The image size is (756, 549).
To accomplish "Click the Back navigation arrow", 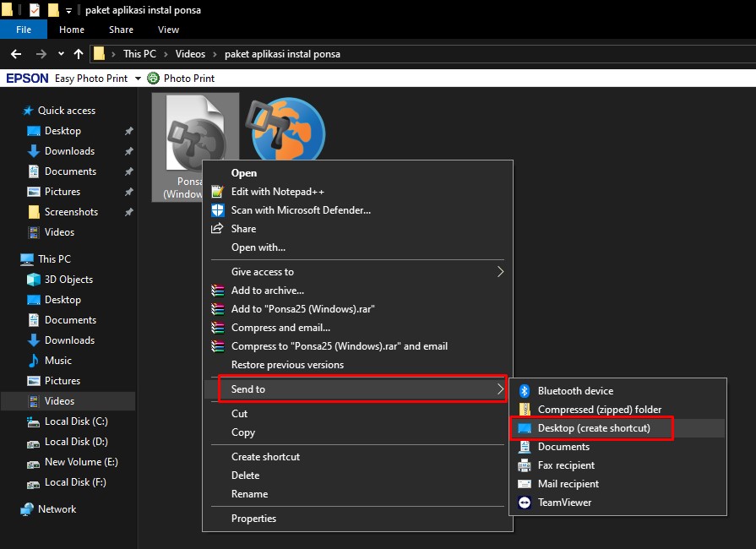I will click(16, 54).
